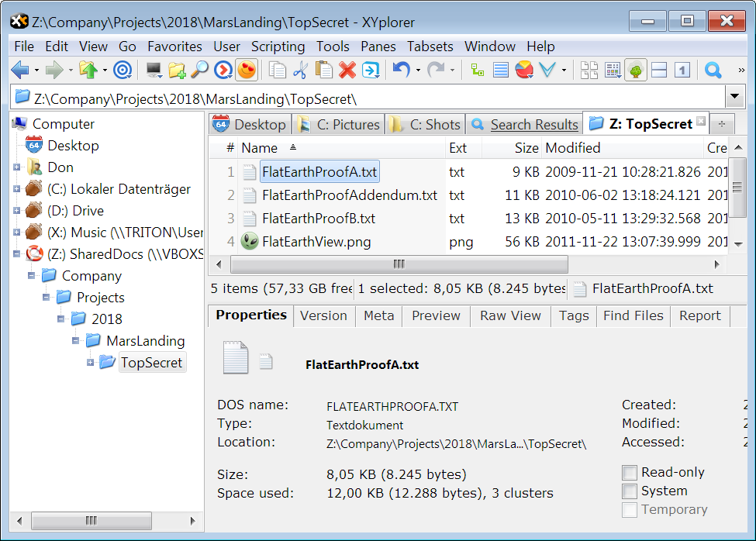The height and width of the screenshot is (541, 756).
Task: Enable the System attribute checkbox
Action: [630, 491]
